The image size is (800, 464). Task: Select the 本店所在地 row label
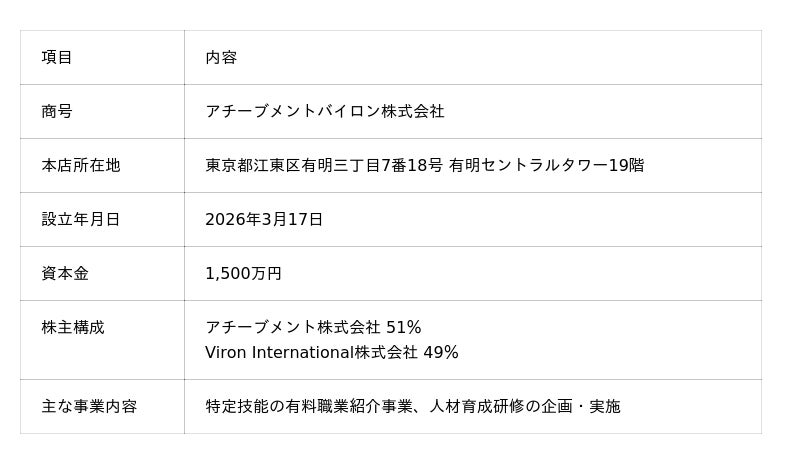point(81,166)
